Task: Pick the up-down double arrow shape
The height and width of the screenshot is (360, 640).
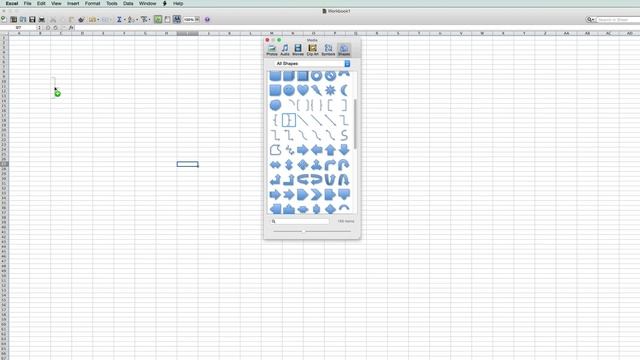Action: (289, 165)
